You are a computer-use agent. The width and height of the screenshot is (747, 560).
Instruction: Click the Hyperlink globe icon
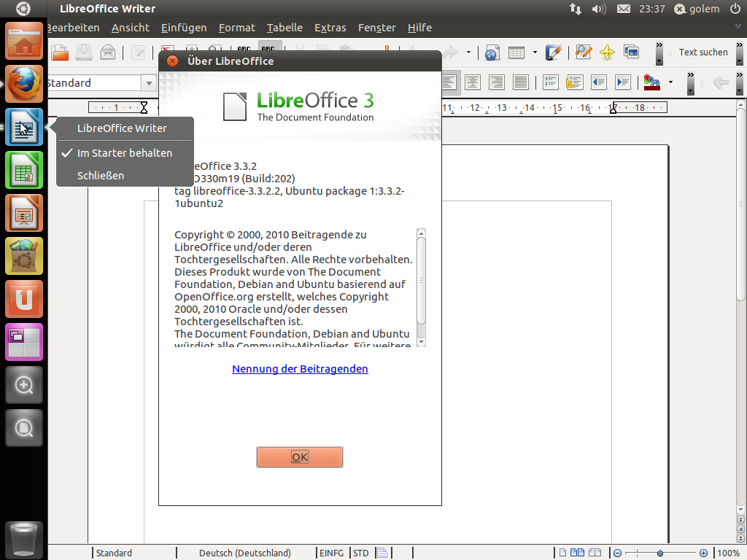pos(492,52)
